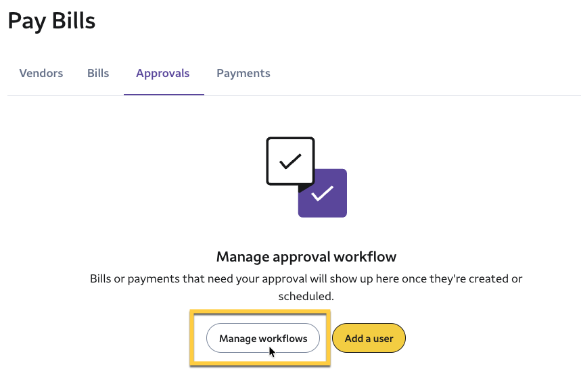Go to the Payments tab
Viewport: 581px width, 392px height.
click(x=243, y=73)
